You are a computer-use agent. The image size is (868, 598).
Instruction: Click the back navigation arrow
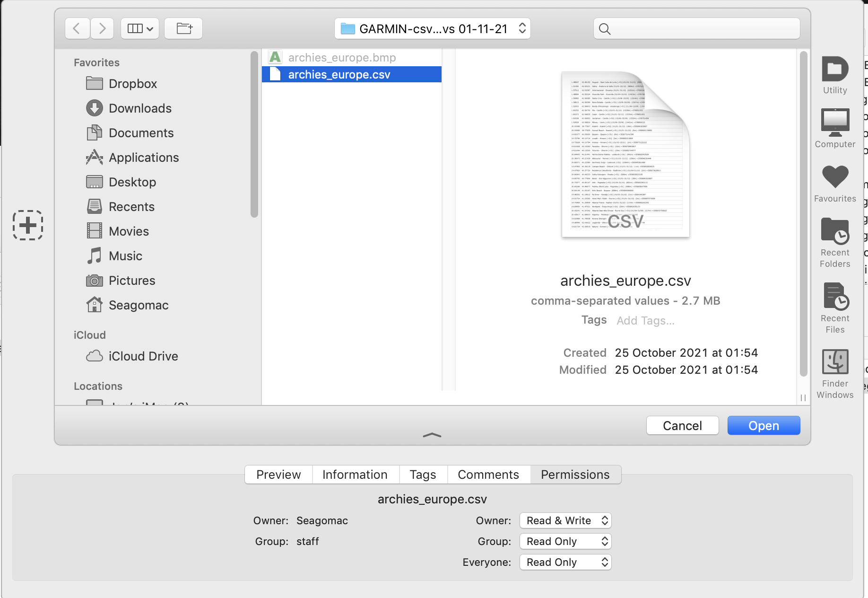click(77, 29)
